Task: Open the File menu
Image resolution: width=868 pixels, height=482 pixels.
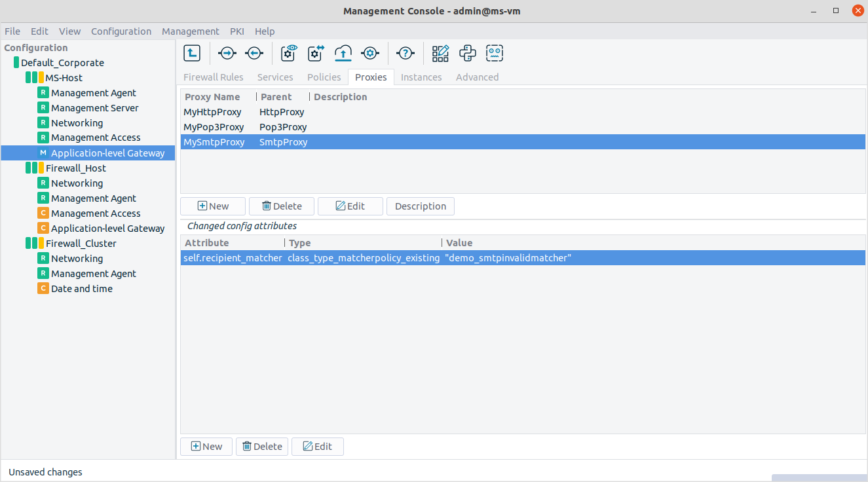Action: coord(12,31)
